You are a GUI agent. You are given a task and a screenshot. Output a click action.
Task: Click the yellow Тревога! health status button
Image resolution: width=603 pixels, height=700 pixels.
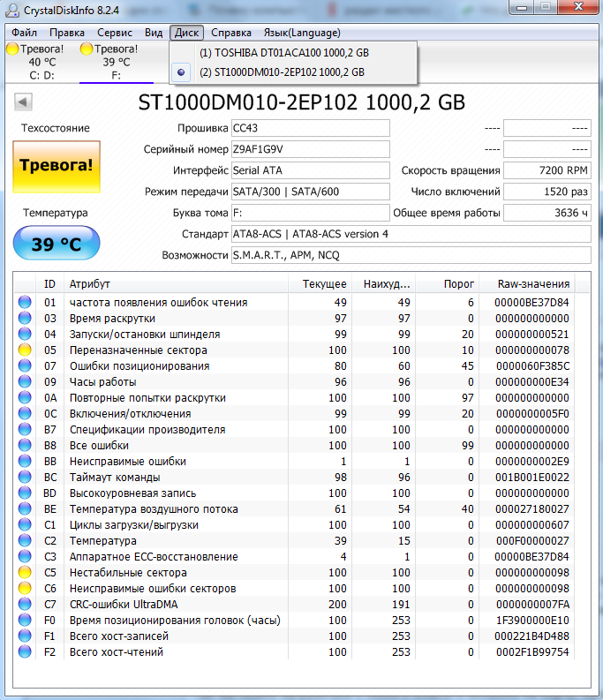click(x=57, y=167)
